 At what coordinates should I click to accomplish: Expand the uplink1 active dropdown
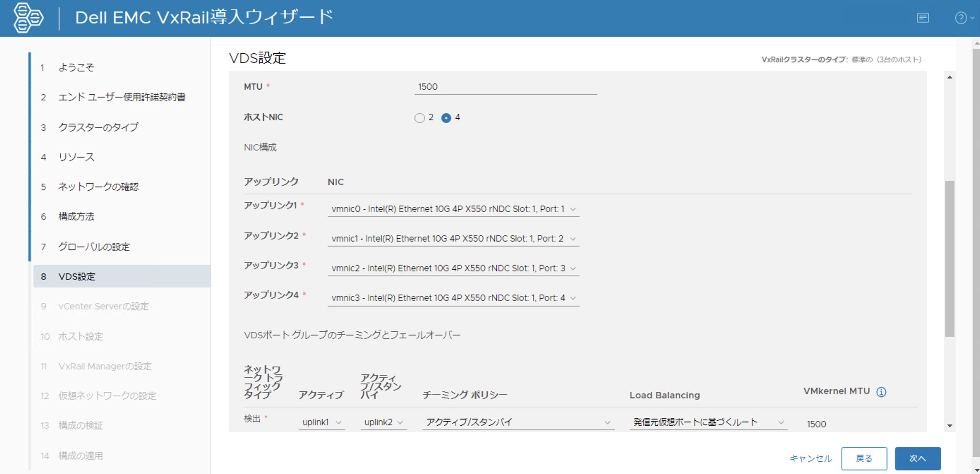click(322, 422)
